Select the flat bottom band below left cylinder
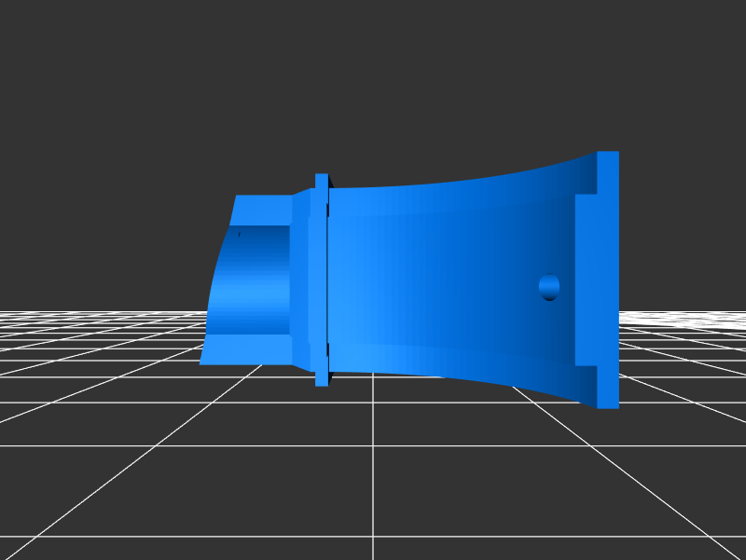746x560 pixels. (x=247, y=348)
